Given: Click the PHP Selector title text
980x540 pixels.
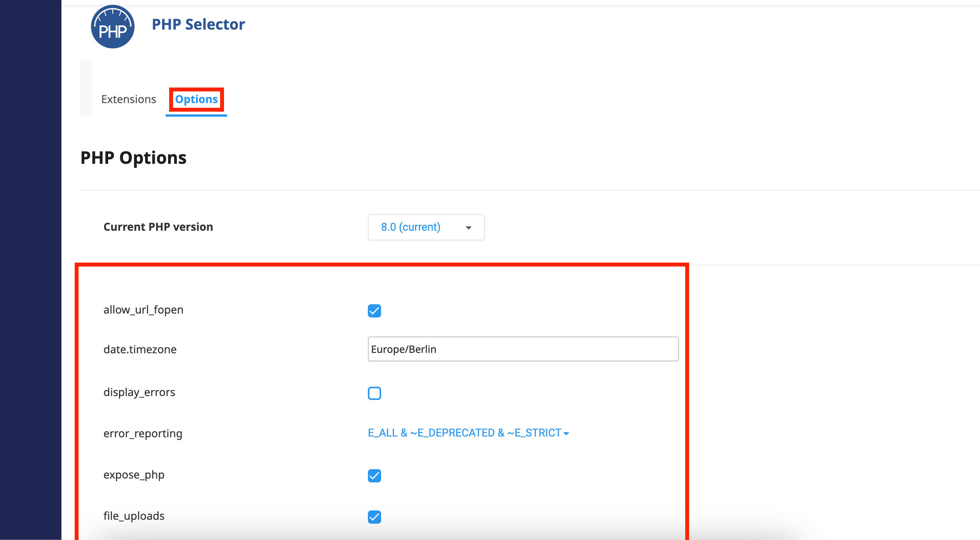Looking at the screenshot, I should [198, 25].
